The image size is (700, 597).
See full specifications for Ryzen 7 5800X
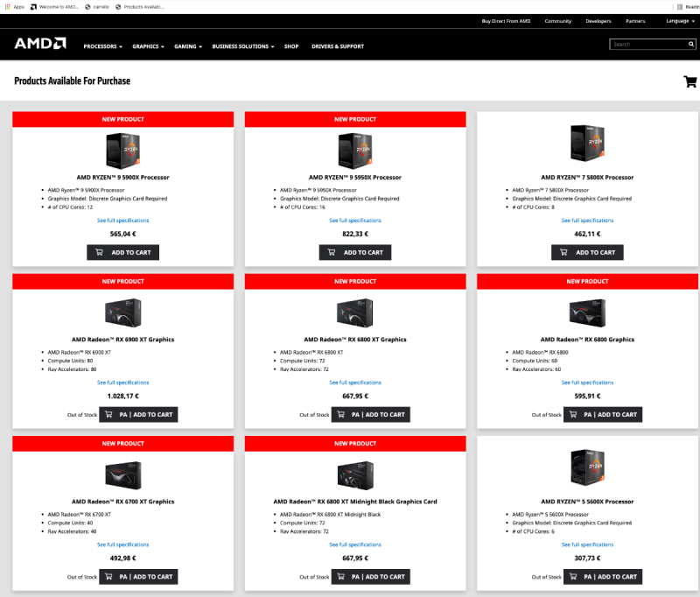point(587,220)
